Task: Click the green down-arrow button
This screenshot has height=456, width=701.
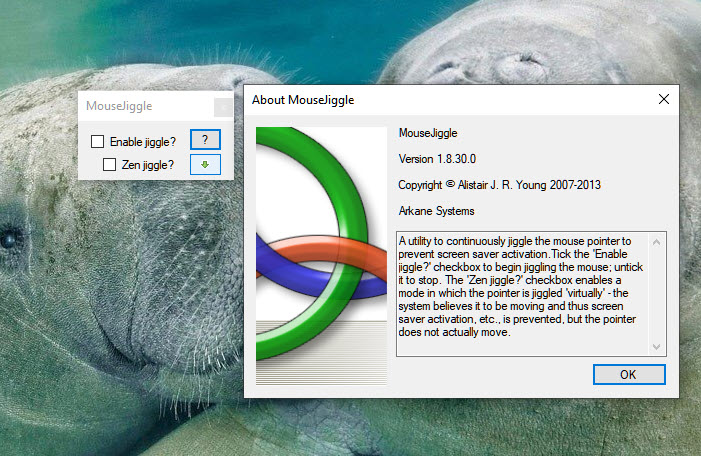Action: 205,164
